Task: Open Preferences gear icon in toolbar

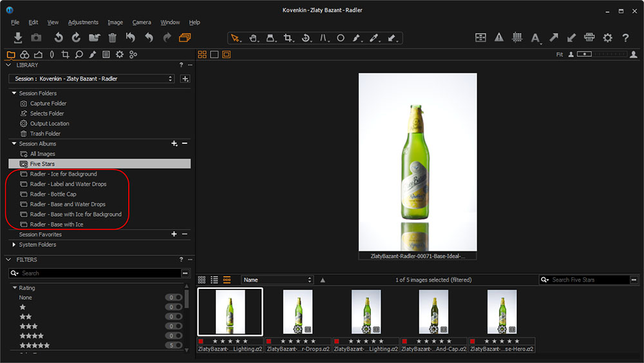Action: tap(607, 38)
